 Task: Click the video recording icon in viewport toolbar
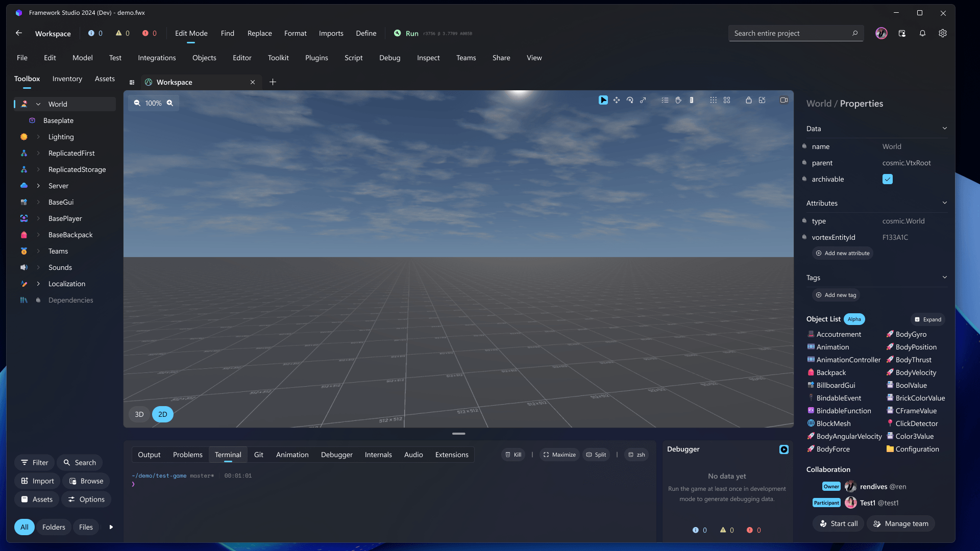(x=783, y=100)
